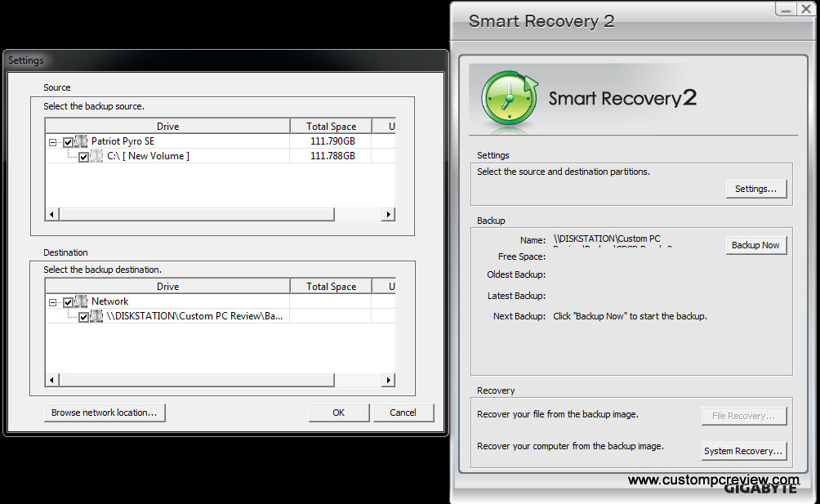Image resolution: width=820 pixels, height=504 pixels.
Task: Toggle the Network destination checkbox
Action: pos(68,301)
